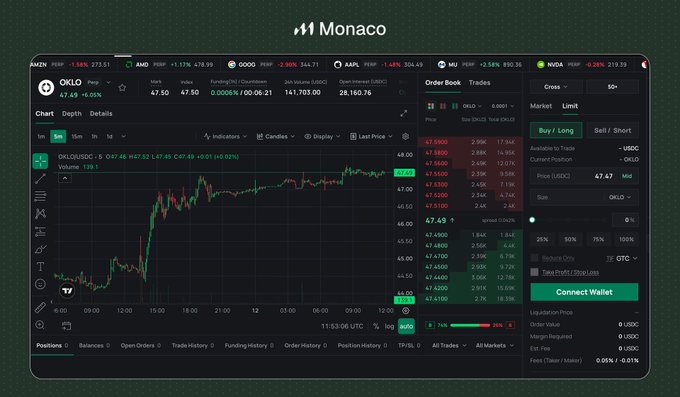Open the emoji stickers tool

40,284
